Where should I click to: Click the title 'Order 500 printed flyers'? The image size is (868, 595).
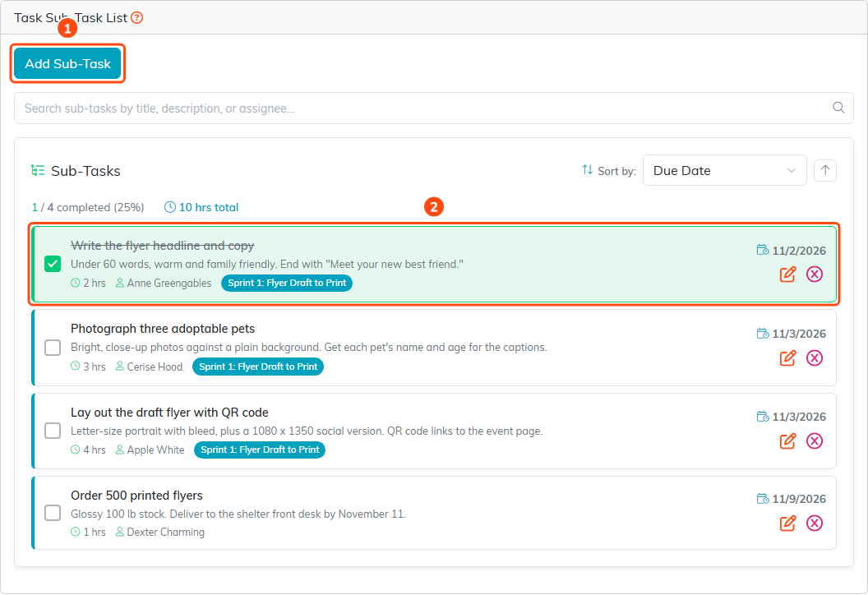[136, 496]
